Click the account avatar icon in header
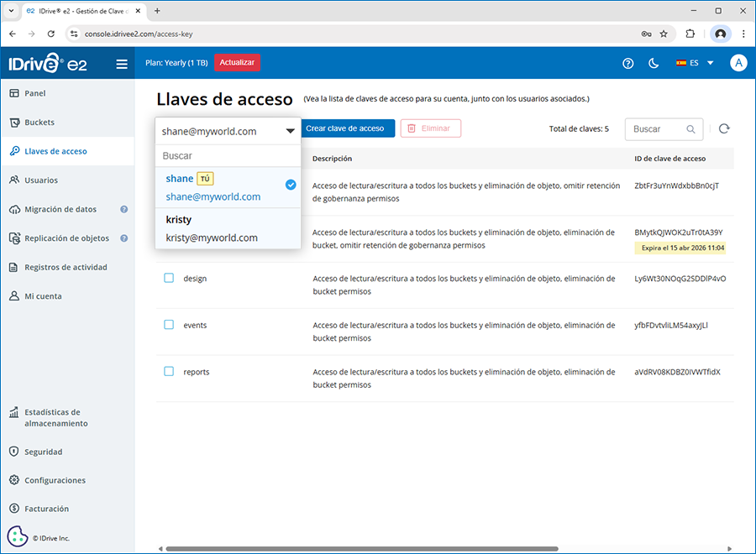Viewport: 756px width, 554px height. click(738, 64)
